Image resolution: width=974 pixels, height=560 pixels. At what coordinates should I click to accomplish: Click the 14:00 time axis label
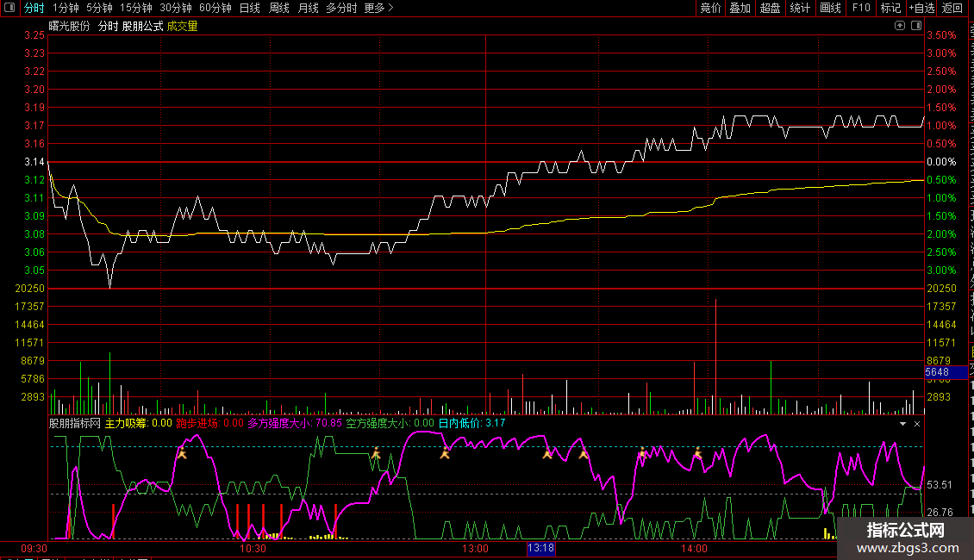point(694,549)
